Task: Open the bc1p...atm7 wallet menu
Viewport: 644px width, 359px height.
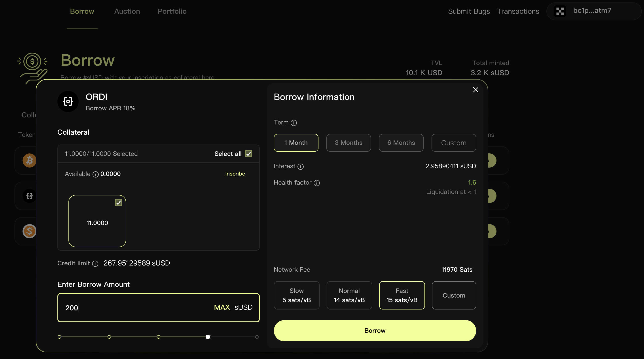Action: coord(592,11)
